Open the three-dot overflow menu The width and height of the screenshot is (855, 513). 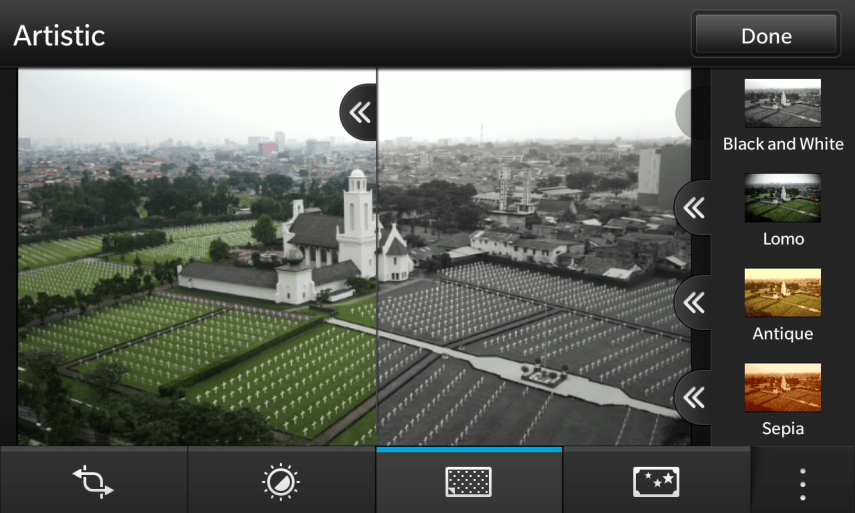click(x=802, y=483)
